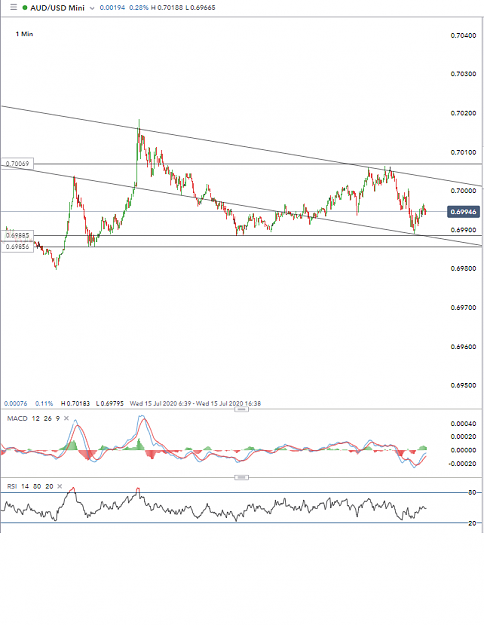The width and height of the screenshot is (484, 625).
Task: Click the current price tag 0.69946
Action: (x=463, y=212)
